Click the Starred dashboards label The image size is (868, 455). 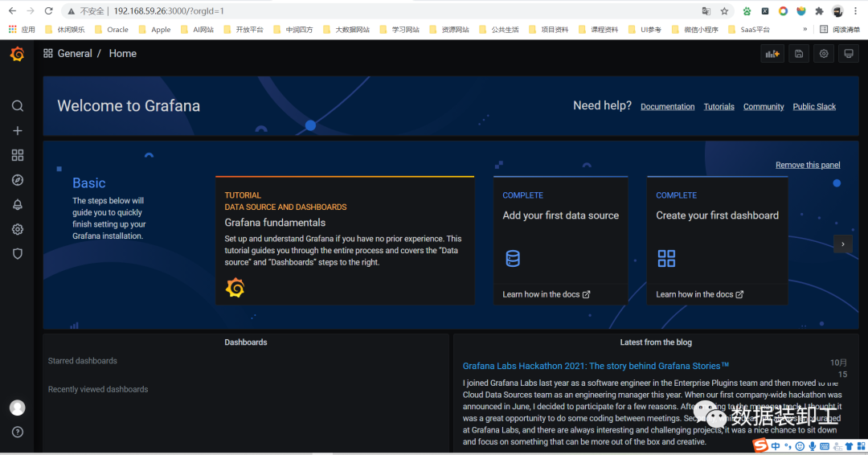pos(83,361)
